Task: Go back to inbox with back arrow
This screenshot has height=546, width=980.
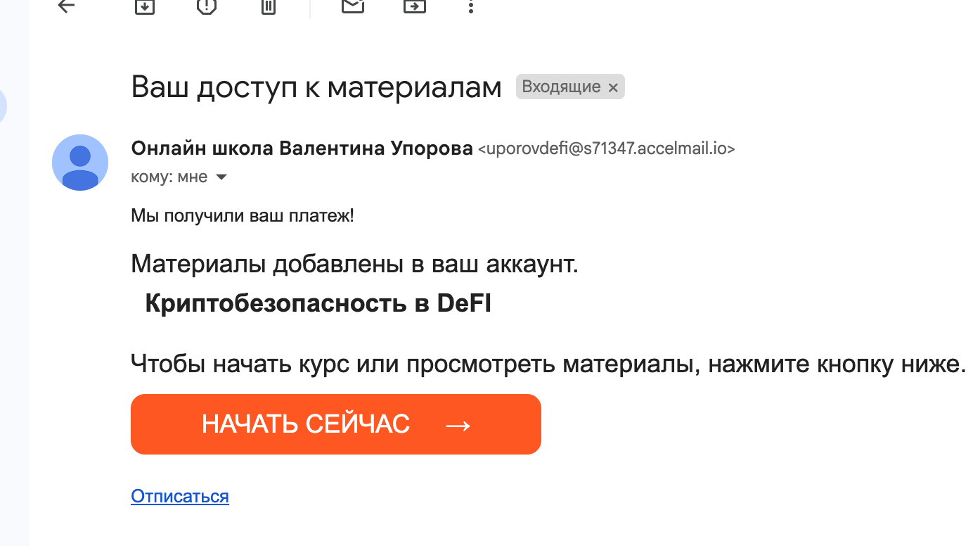Action: [x=66, y=6]
